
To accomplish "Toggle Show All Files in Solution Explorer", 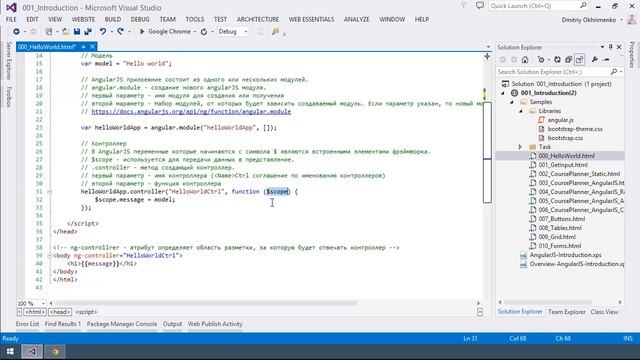I will pyautogui.click(x=580, y=60).
